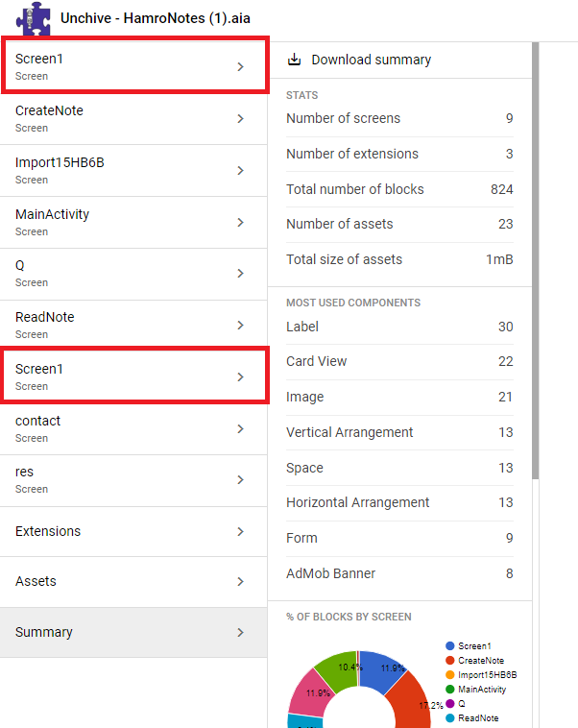
Task: Click the STATS section heading
Action: [x=301, y=95]
